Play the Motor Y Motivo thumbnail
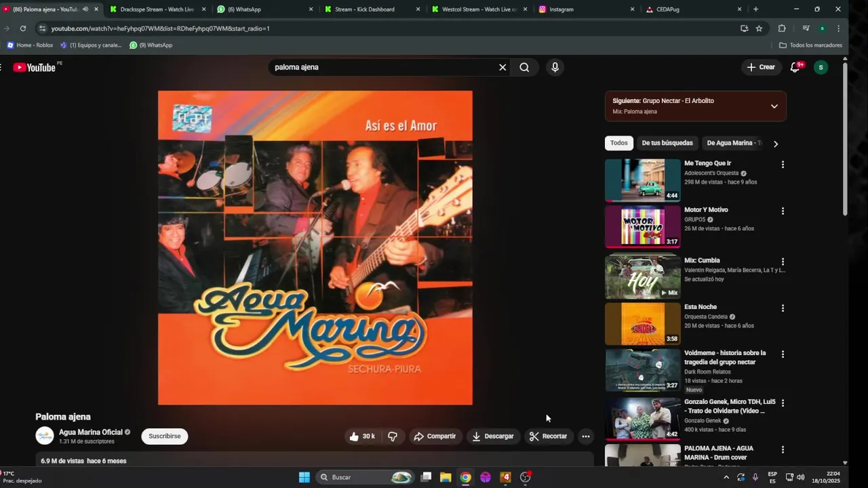 (x=643, y=227)
